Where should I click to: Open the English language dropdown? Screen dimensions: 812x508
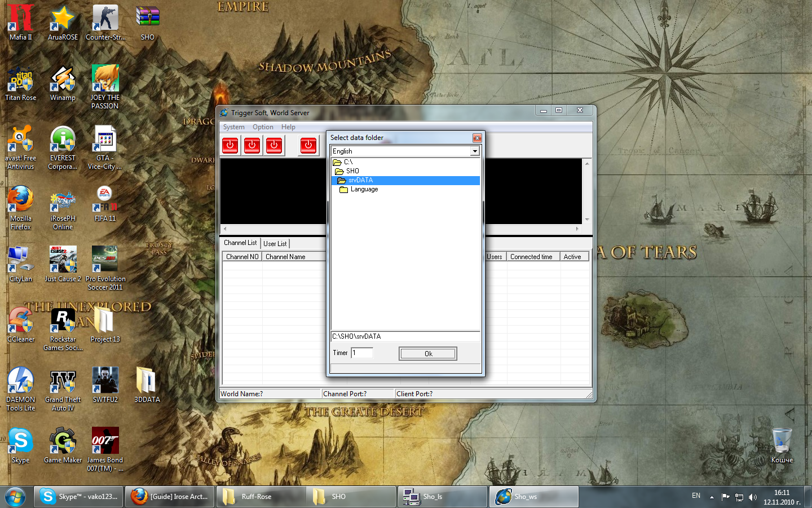475,151
